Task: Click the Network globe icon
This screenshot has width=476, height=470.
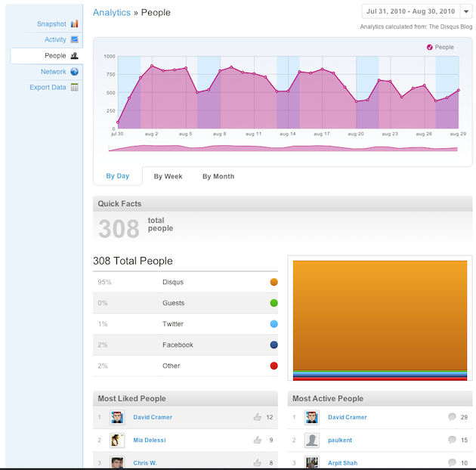Action: pos(74,72)
